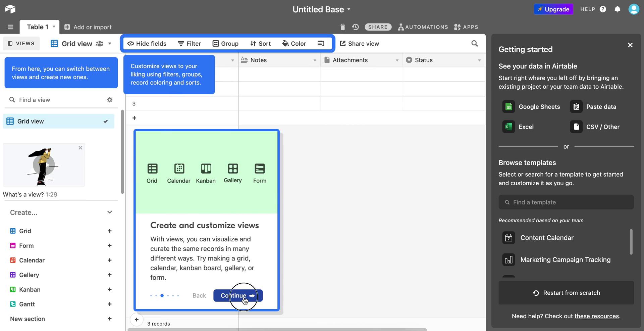Click the search magnifier in the view toolbar
This screenshot has height=331, width=644.
[x=474, y=43]
